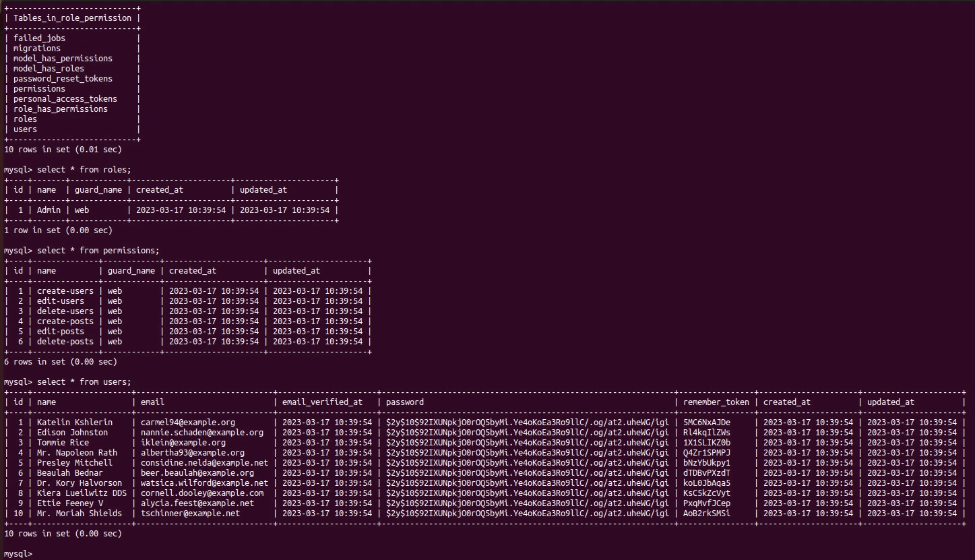The height and width of the screenshot is (560, 975).
Task: Click the 'role_has_permissions' table name
Action: click(x=60, y=109)
